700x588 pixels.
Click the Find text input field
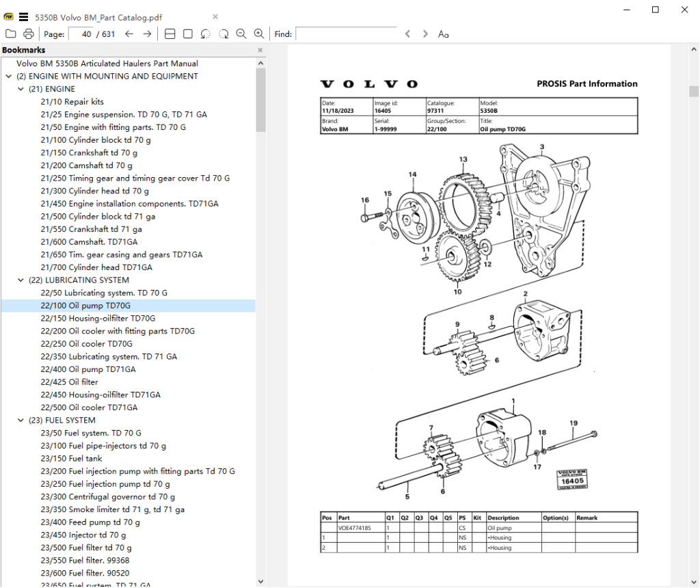pos(345,34)
